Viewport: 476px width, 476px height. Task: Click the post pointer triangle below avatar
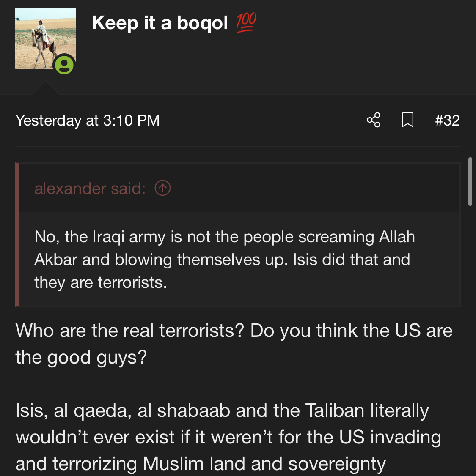pyautogui.click(x=45, y=88)
